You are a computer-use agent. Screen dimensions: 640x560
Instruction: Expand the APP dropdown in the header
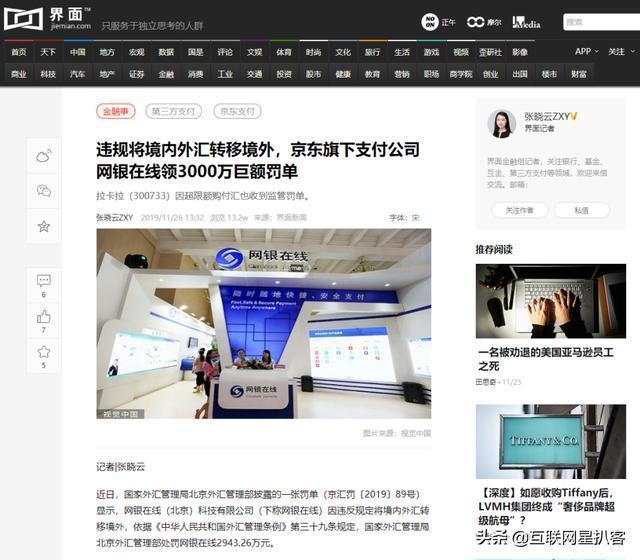coord(587,51)
